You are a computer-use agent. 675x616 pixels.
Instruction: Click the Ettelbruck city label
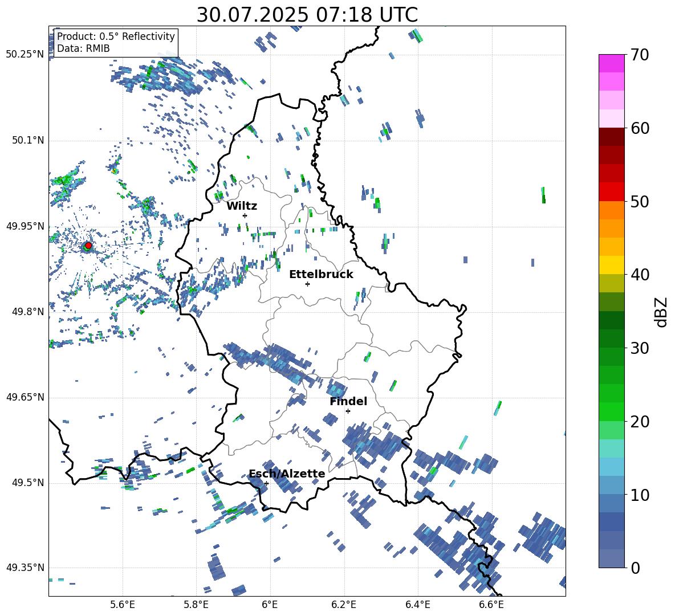click(321, 275)
